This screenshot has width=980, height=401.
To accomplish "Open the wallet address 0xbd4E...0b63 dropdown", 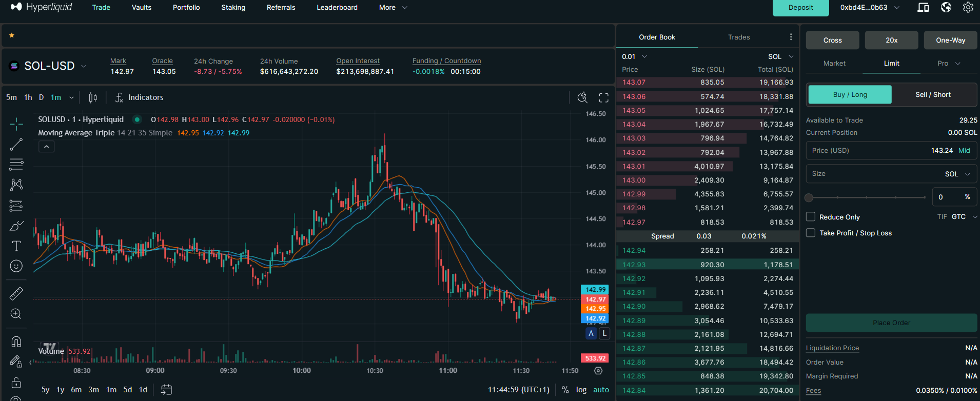I will [870, 7].
